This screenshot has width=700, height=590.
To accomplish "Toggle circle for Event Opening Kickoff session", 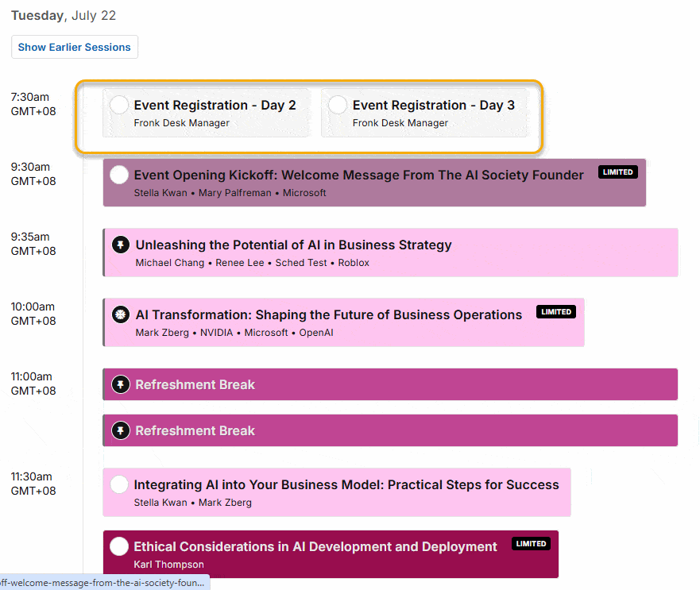I will 119,175.
